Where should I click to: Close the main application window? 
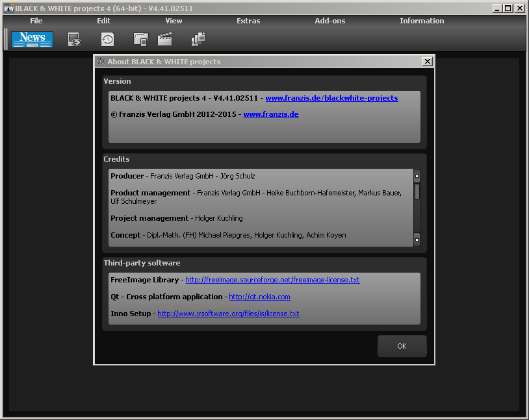(519, 8)
